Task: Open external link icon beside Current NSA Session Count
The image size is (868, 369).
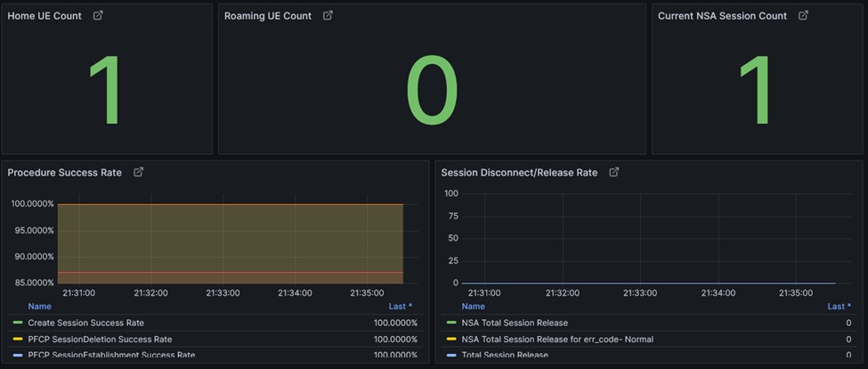Action: [803, 16]
